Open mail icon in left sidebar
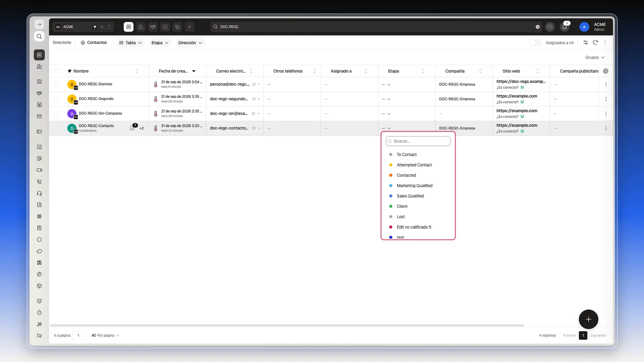644x362 pixels. (x=39, y=117)
